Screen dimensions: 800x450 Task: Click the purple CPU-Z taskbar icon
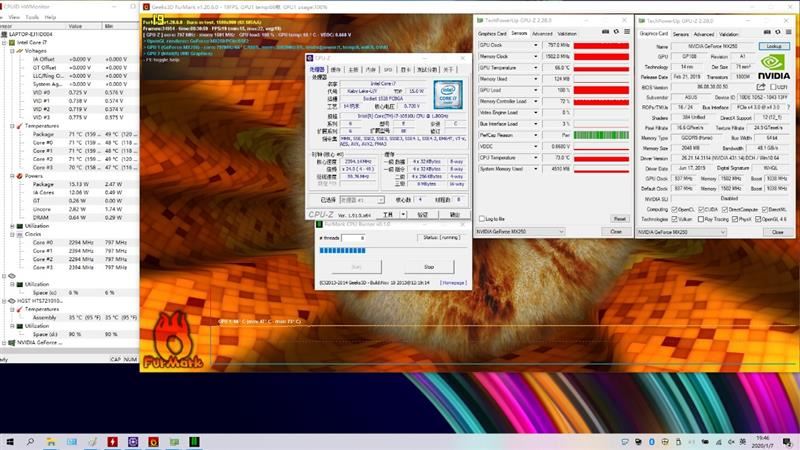133,442
